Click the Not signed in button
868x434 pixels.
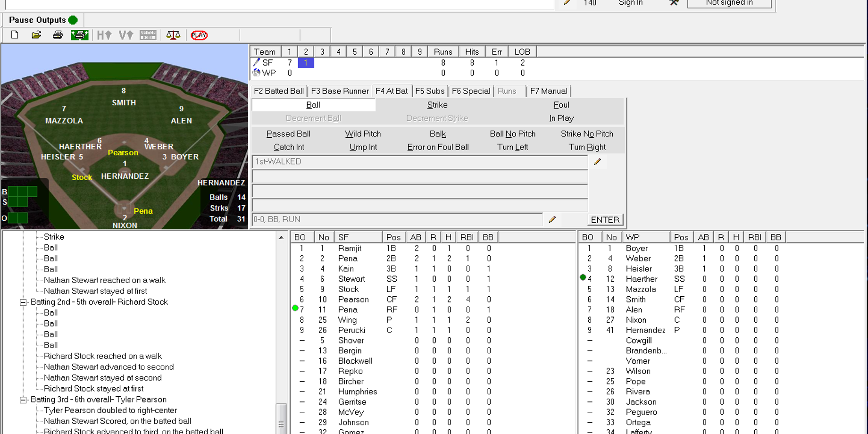[x=729, y=3]
